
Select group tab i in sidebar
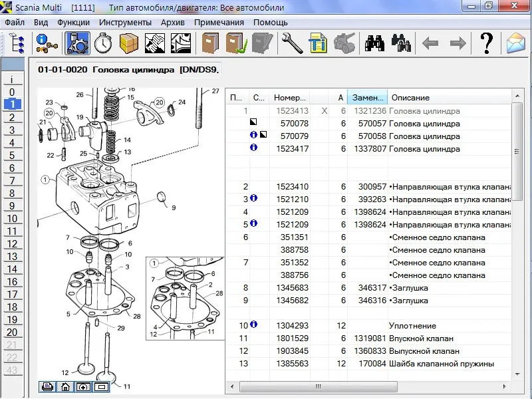pos(13,79)
